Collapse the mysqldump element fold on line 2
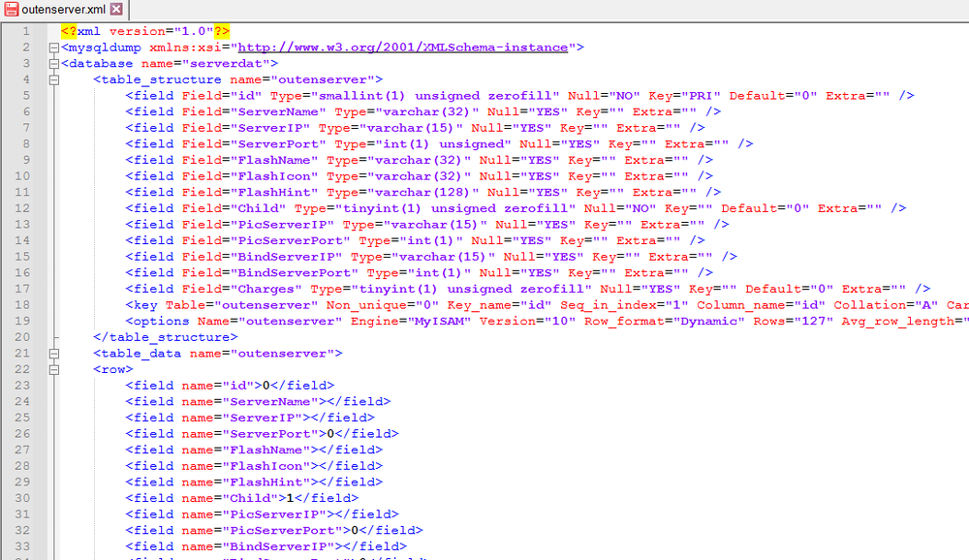 pyautogui.click(x=54, y=47)
